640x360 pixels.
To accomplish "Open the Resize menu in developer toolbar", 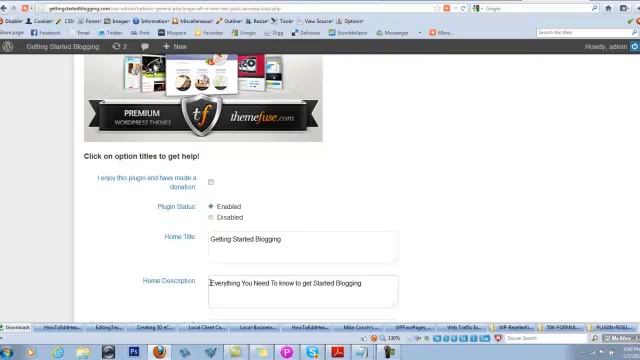I will (257, 21).
